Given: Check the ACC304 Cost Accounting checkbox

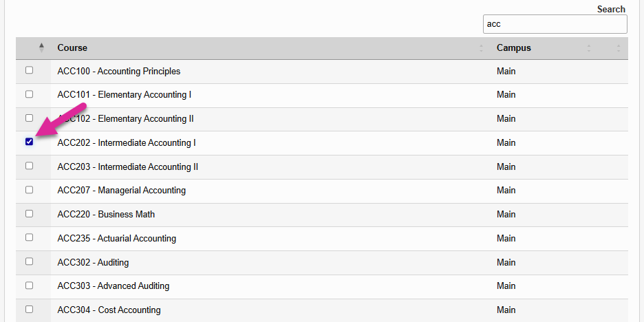Looking at the screenshot, I should [29, 309].
